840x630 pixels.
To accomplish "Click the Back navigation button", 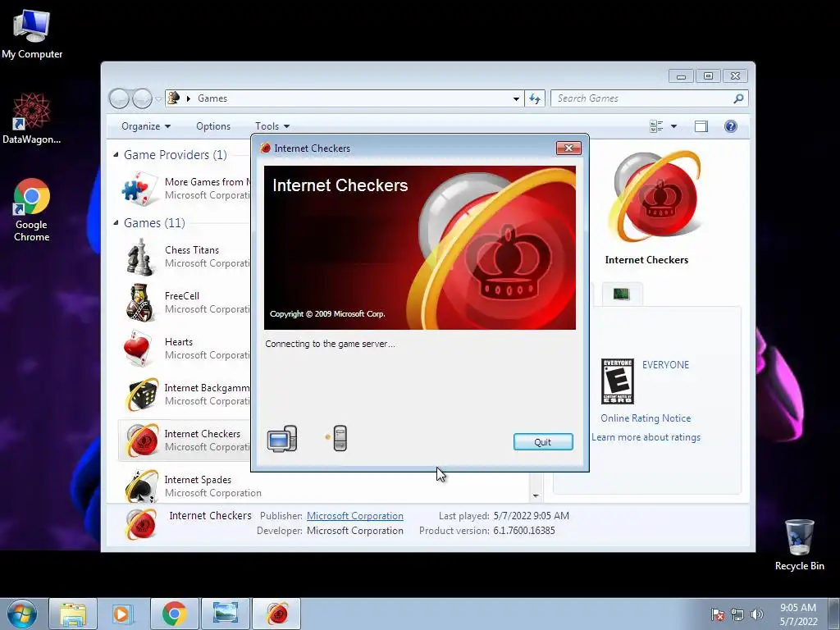I will click(119, 98).
